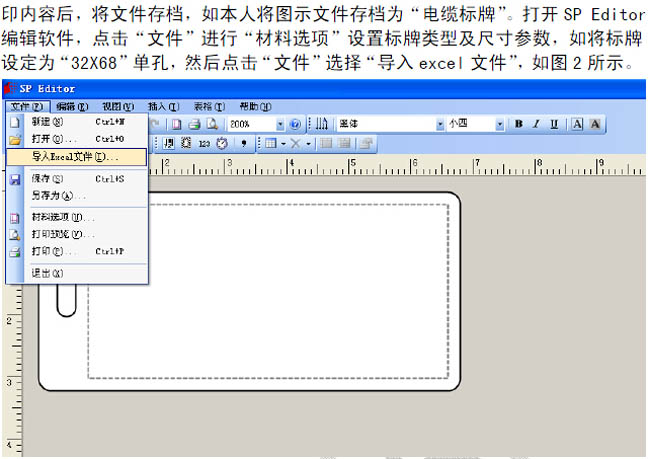Expand the font name dropdown showing 黑体

pyautogui.click(x=439, y=124)
